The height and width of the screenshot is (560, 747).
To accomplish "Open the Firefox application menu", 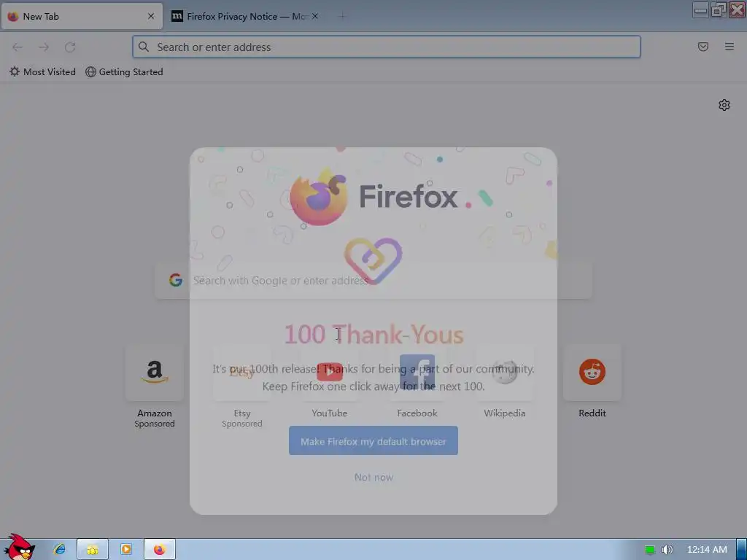I will (x=729, y=47).
